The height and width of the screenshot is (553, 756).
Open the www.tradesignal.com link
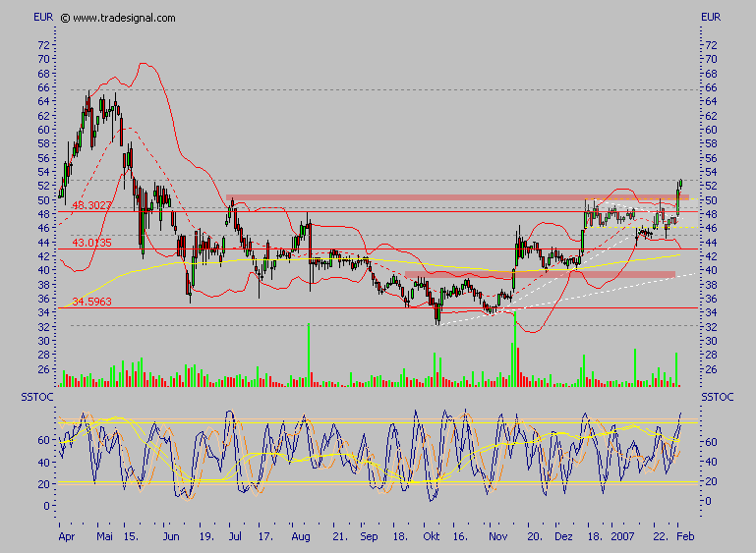(124, 18)
